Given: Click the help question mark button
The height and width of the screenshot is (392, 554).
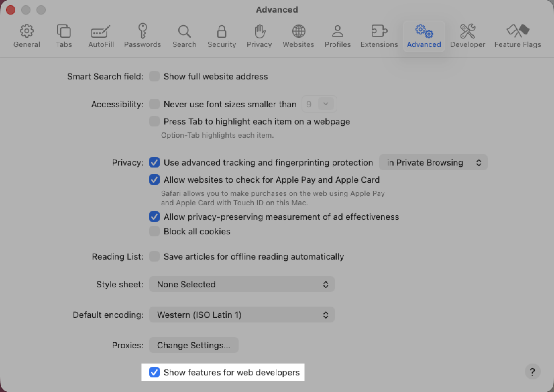Looking at the screenshot, I should point(532,372).
